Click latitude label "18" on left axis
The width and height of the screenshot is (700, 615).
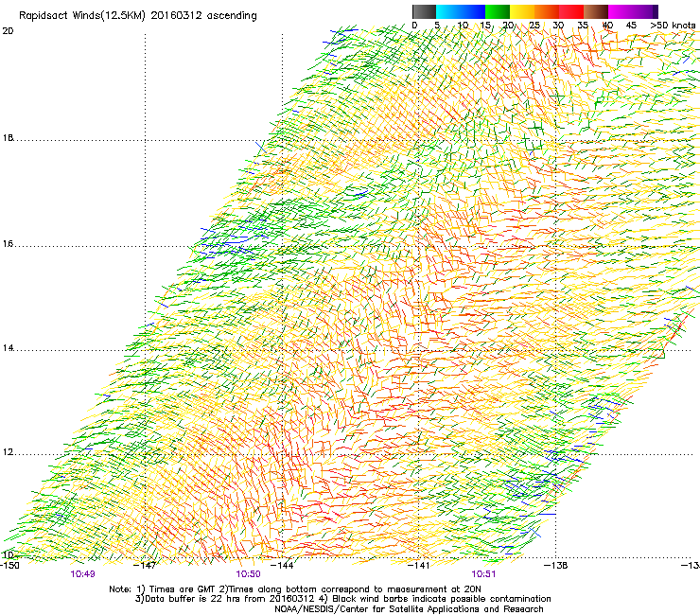pyautogui.click(x=8, y=138)
